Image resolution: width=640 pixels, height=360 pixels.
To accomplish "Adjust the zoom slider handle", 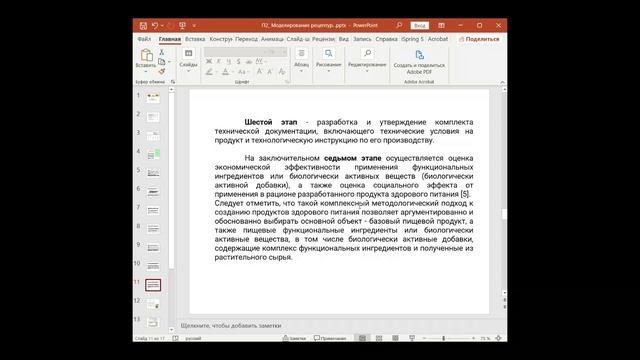I will 444,338.
